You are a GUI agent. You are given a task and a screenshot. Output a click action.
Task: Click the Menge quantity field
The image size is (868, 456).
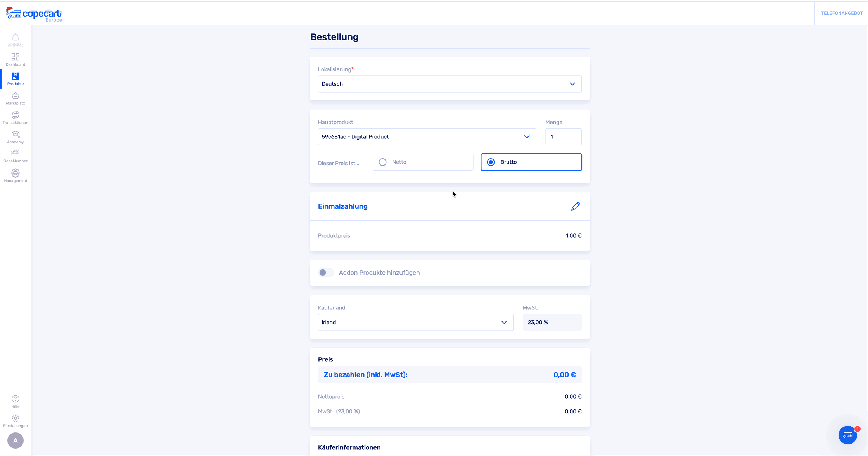coord(563,137)
